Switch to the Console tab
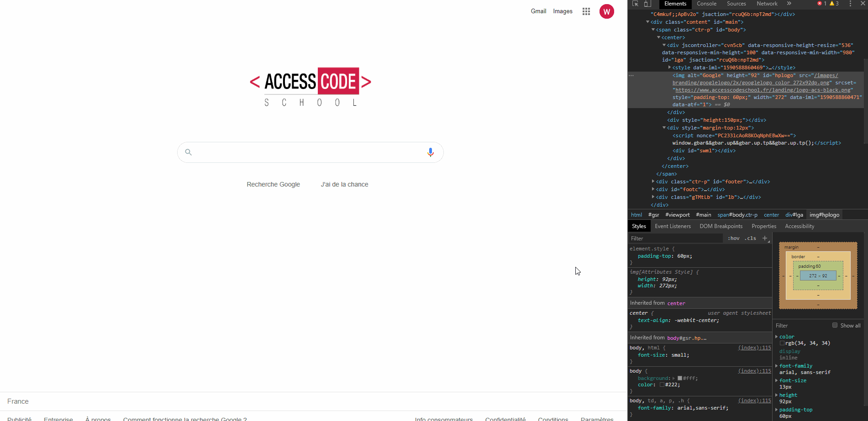The width and height of the screenshot is (868, 421). coord(706,4)
